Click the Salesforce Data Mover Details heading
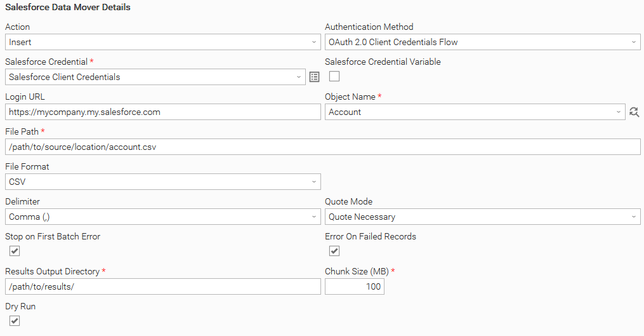This screenshot has width=644, height=336. click(68, 8)
